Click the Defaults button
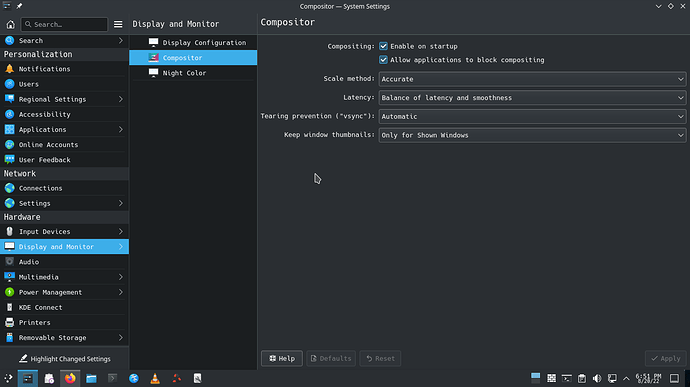 pos(331,358)
